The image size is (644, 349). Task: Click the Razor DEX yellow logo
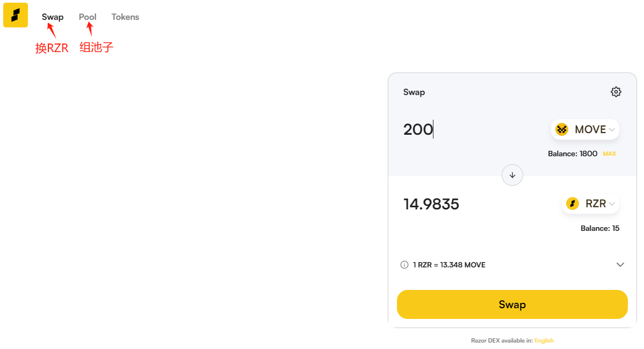[16, 15]
